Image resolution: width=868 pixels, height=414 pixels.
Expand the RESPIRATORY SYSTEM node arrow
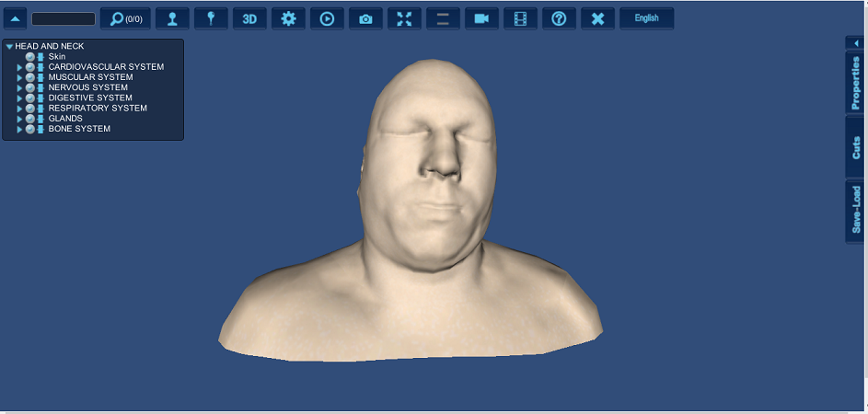point(19,109)
